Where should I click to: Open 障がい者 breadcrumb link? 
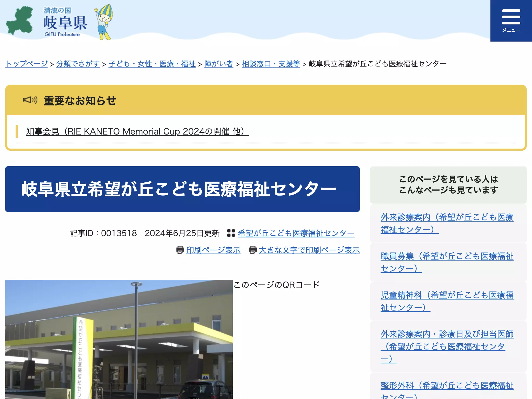(x=219, y=64)
